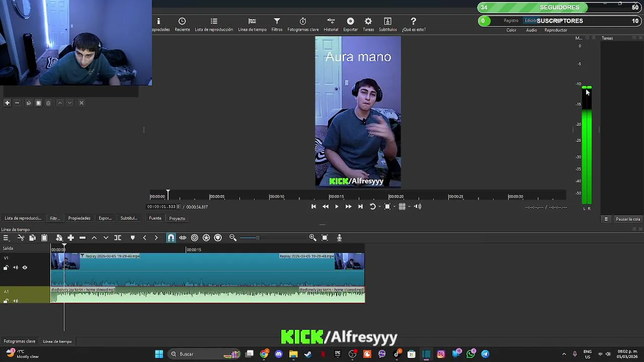Screen dimensions: 644x362
Task: Open the player volume control
Action: click(x=418, y=207)
